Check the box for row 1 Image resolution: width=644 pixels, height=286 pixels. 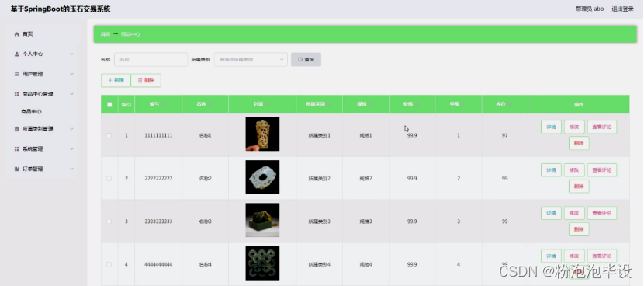[x=109, y=135]
